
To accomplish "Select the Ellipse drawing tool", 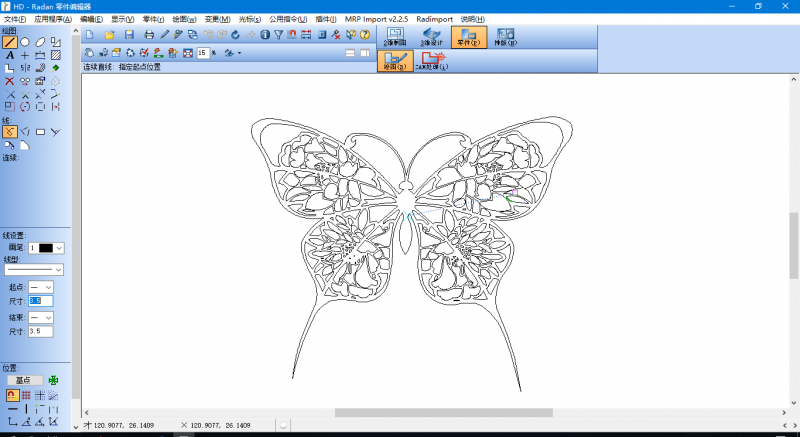I will [40, 42].
